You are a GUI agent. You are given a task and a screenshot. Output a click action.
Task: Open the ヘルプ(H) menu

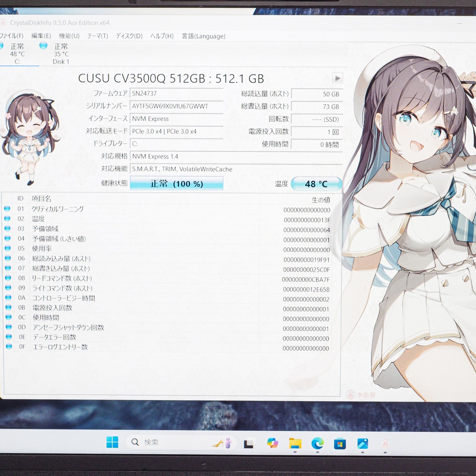point(162,36)
